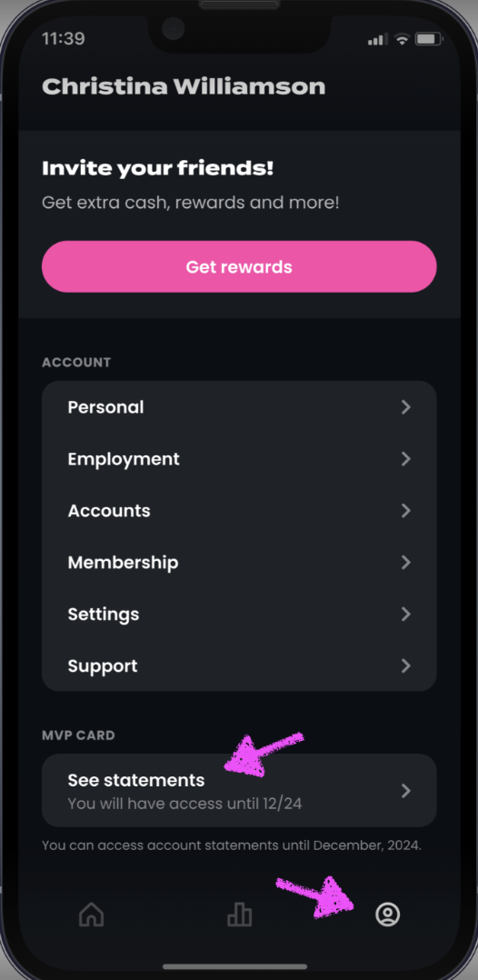Open the Home tab icon
The height and width of the screenshot is (980, 478).
tap(91, 915)
